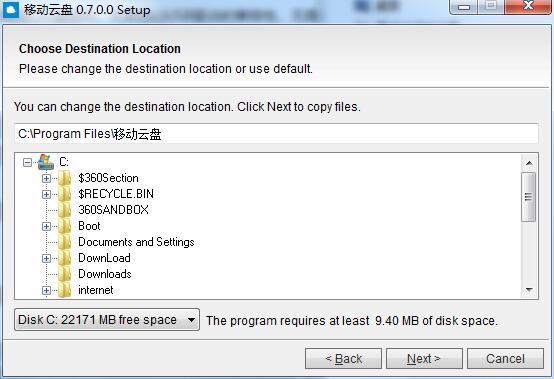
Task: Expand the $360Section folder node
Action: [x=46, y=178]
